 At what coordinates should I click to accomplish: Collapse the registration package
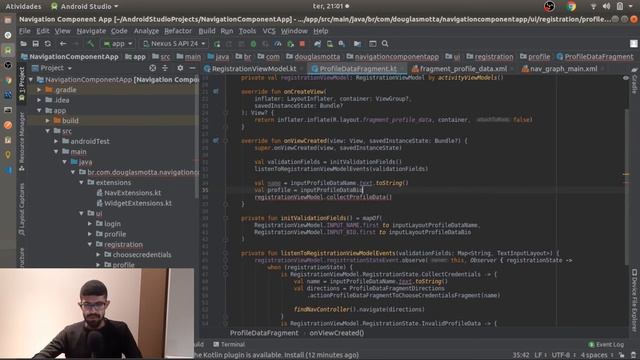(x=90, y=244)
